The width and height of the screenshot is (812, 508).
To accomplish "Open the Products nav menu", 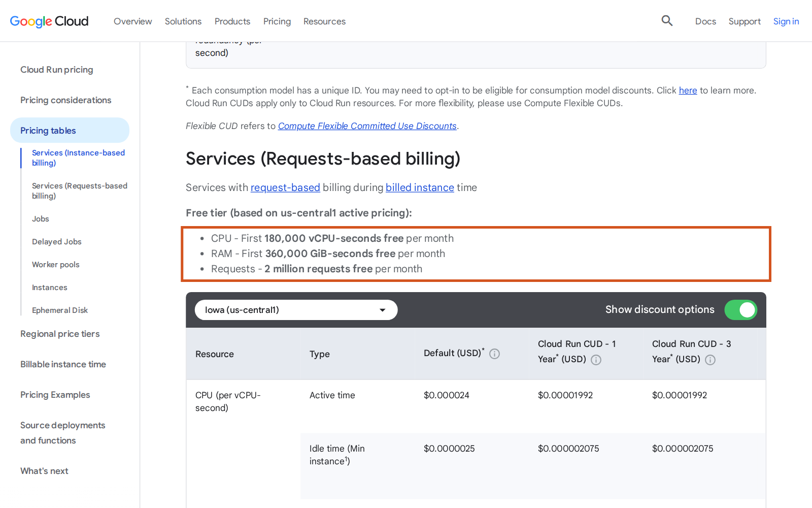I will 232,21.
